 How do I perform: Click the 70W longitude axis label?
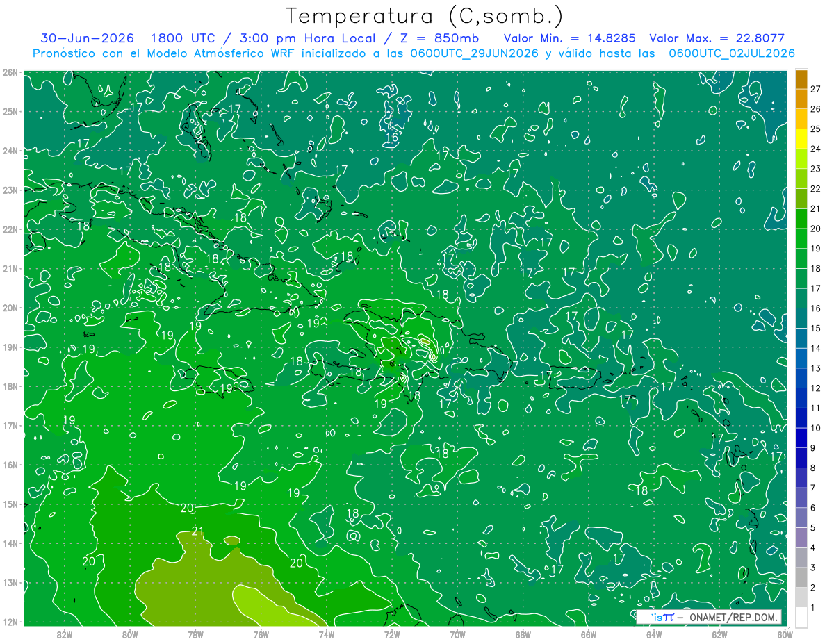tap(457, 634)
